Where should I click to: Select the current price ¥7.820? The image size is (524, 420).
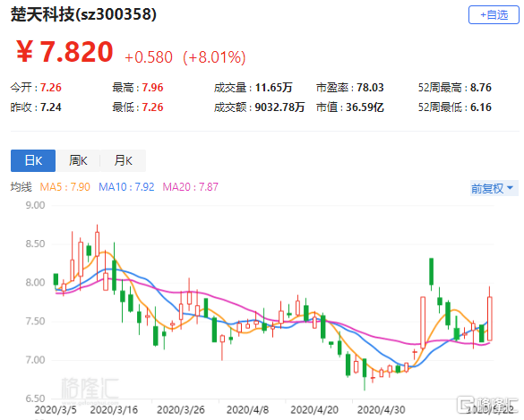64,52
